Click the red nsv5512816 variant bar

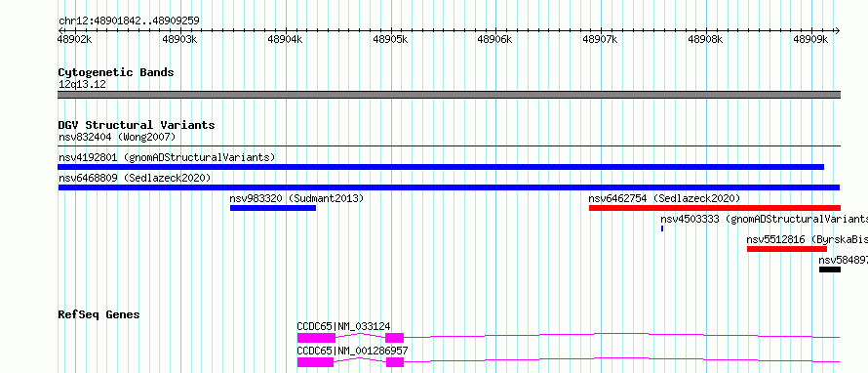point(787,249)
